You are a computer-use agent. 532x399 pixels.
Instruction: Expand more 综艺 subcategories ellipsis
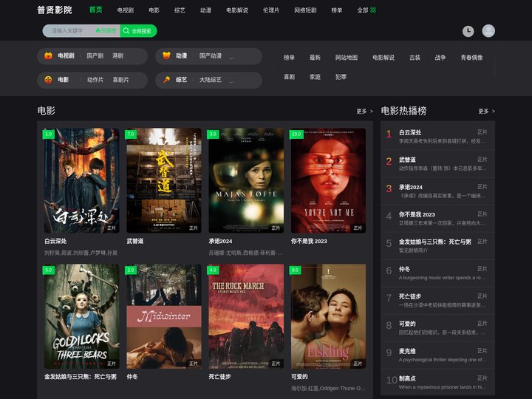pyautogui.click(x=231, y=81)
